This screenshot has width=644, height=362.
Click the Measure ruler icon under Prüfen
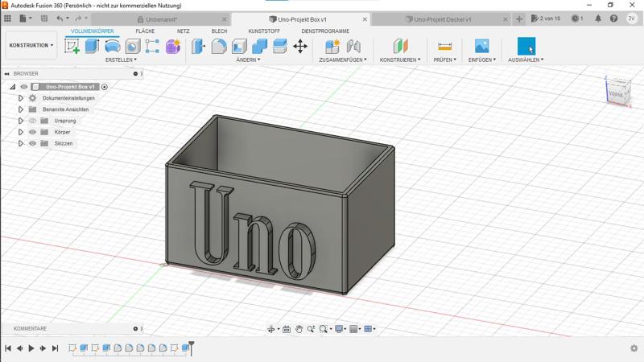pyautogui.click(x=444, y=47)
